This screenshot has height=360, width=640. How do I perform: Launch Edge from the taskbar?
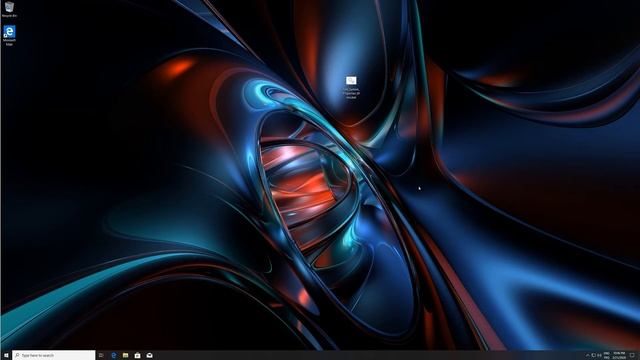click(x=114, y=355)
